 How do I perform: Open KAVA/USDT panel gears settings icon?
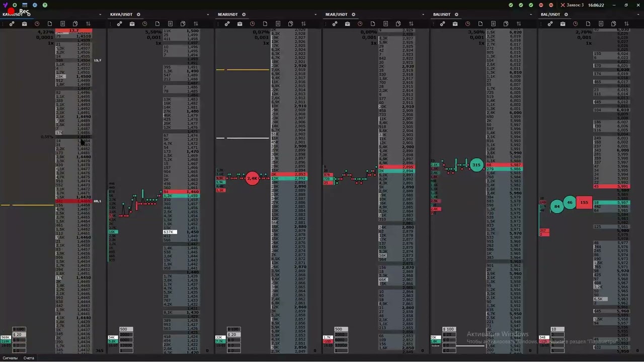119,24
